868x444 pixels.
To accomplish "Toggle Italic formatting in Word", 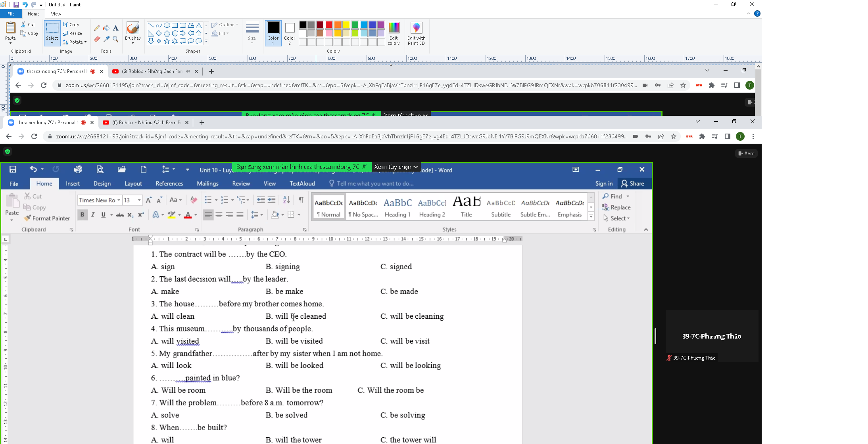I will [x=93, y=214].
